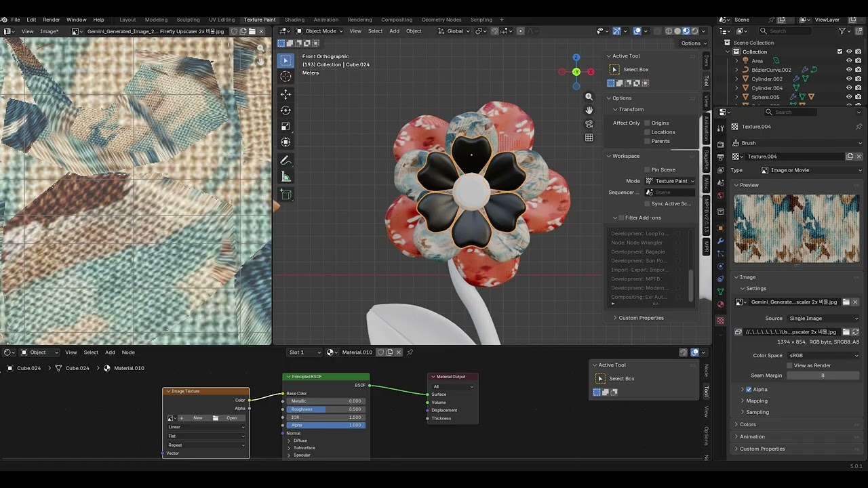The image size is (868, 488).
Task: Switch orthographic/perspective with grid icon
Action: coord(589,138)
